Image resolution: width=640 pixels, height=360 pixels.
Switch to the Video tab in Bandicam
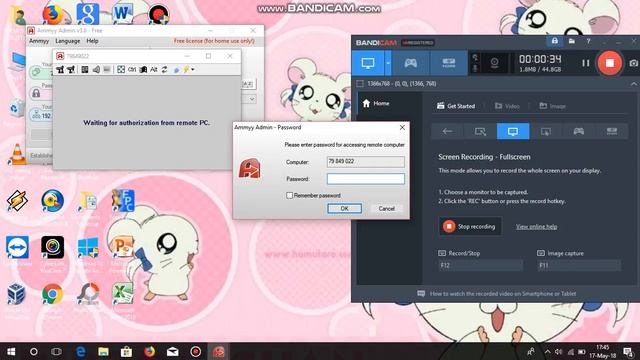tap(507, 106)
